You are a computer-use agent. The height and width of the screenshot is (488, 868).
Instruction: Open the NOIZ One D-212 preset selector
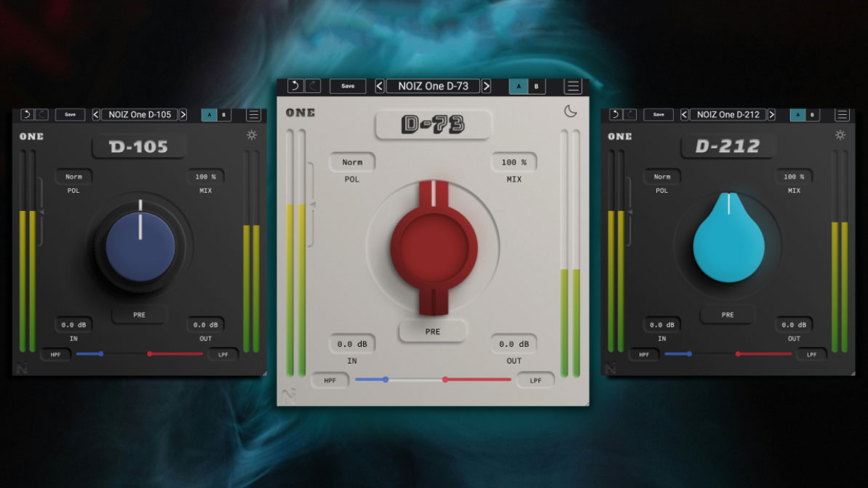click(728, 114)
